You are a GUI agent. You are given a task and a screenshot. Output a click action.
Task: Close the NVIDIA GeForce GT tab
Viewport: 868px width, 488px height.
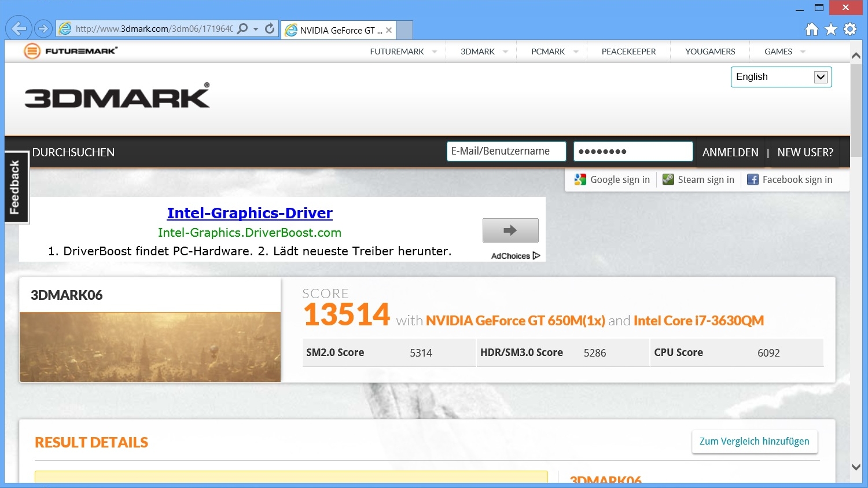tap(389, 30)
